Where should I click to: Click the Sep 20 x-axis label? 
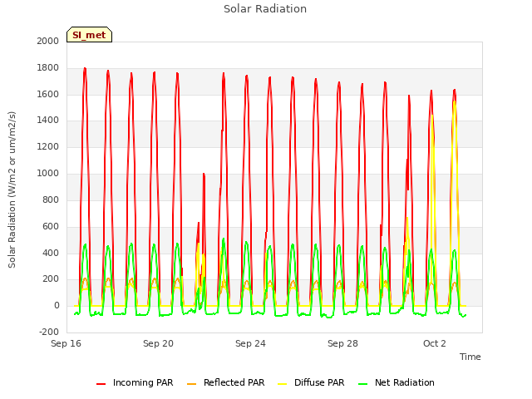(158, 343)
